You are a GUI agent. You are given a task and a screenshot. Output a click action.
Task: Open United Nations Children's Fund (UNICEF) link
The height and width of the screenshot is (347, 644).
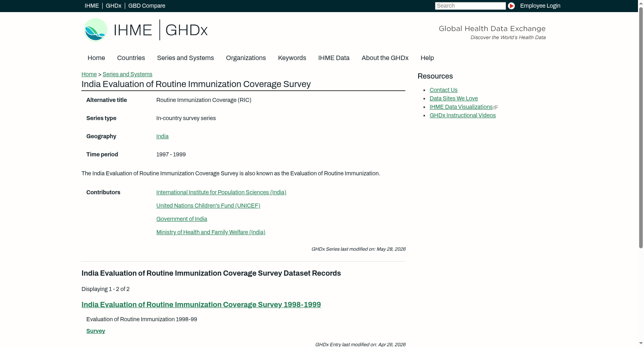(208, 206)
